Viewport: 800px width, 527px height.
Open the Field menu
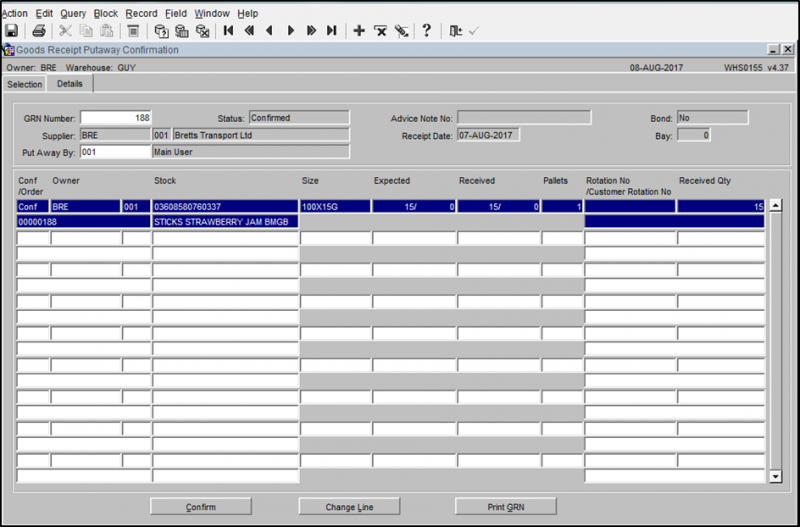(x=176, y=13)
